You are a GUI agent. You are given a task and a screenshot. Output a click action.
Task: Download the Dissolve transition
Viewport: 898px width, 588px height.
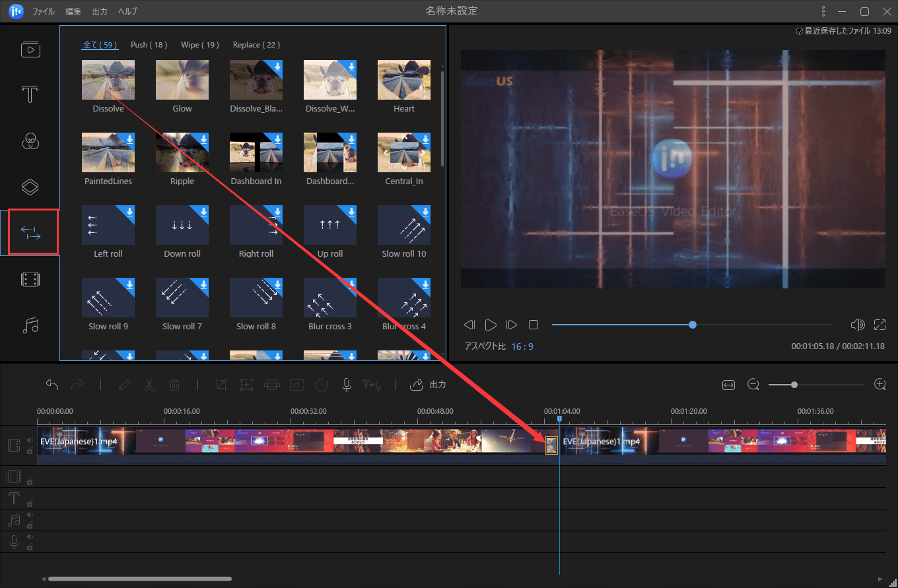click(x=129, y=63)
